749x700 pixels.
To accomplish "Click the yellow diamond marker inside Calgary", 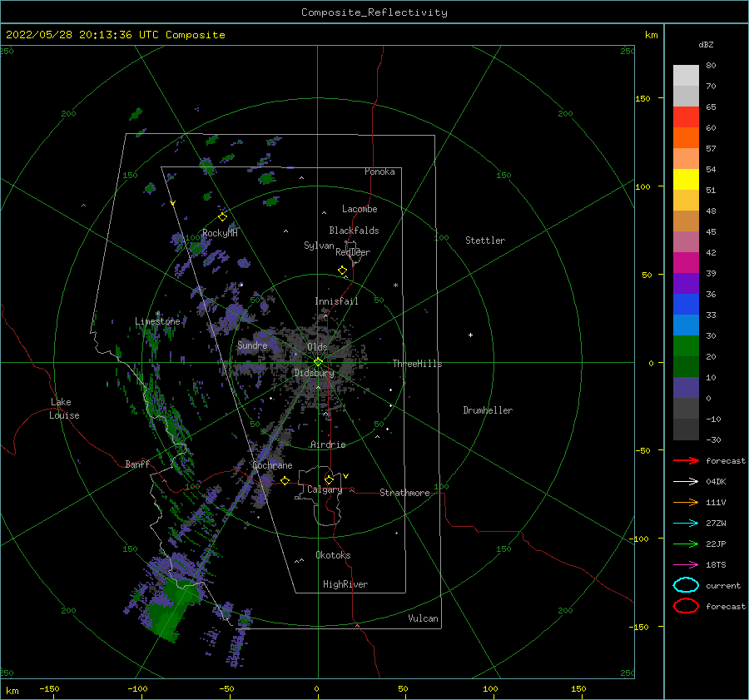I will click(x=329, y=479).
